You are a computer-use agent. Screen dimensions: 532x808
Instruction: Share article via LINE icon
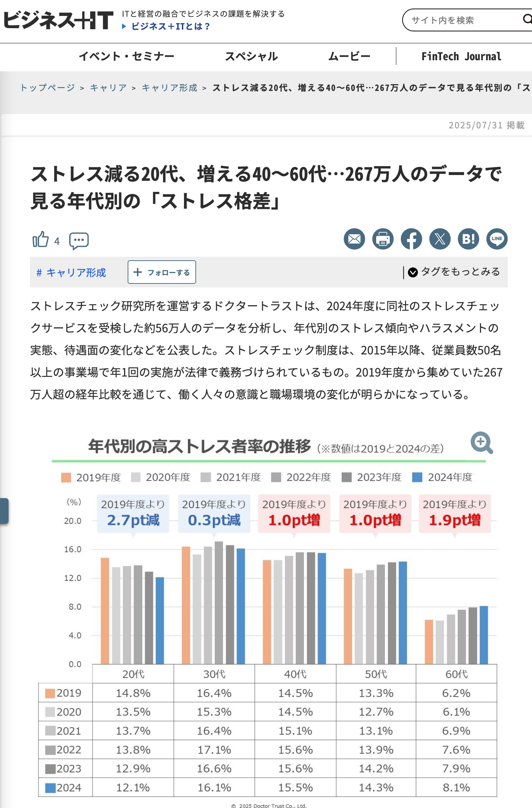point(497,239)
